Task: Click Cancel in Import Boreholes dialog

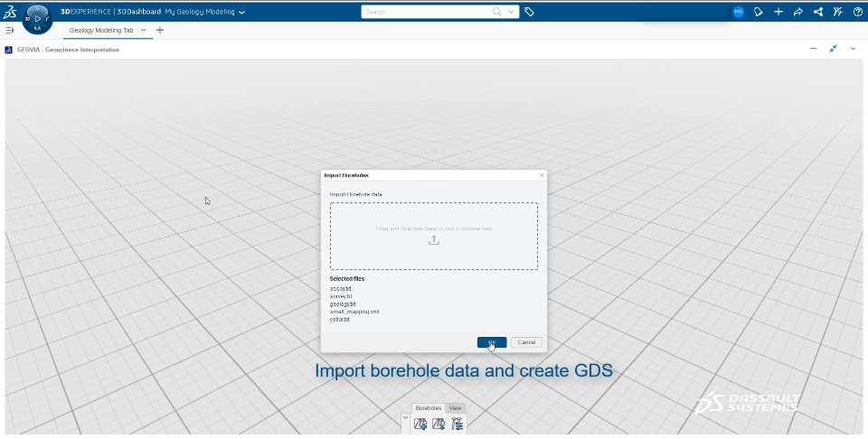Action: [526, 342]
